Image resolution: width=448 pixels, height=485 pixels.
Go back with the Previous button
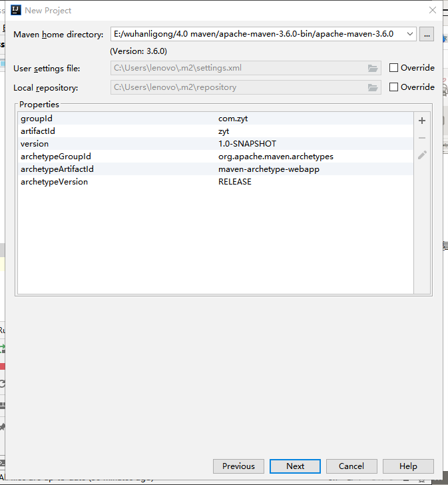238,466
